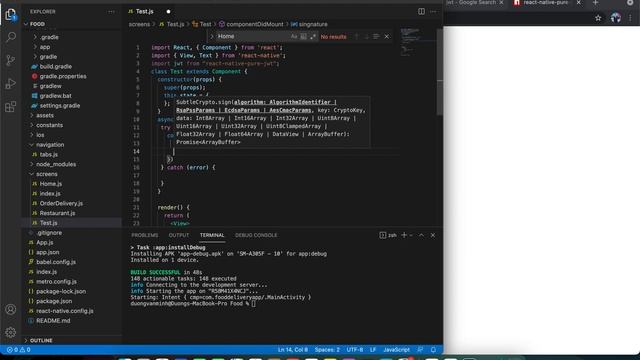Open Chrome profile avatar
Image resolution: width=640 pixels, height=360 pixels.
616,18
